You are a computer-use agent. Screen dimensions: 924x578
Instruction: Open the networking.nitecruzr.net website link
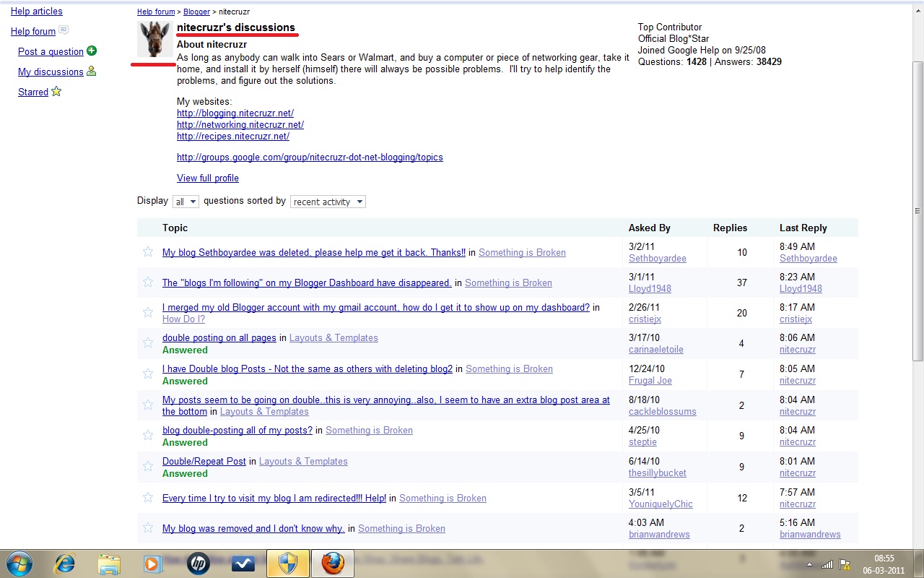[x=240, y=124]
